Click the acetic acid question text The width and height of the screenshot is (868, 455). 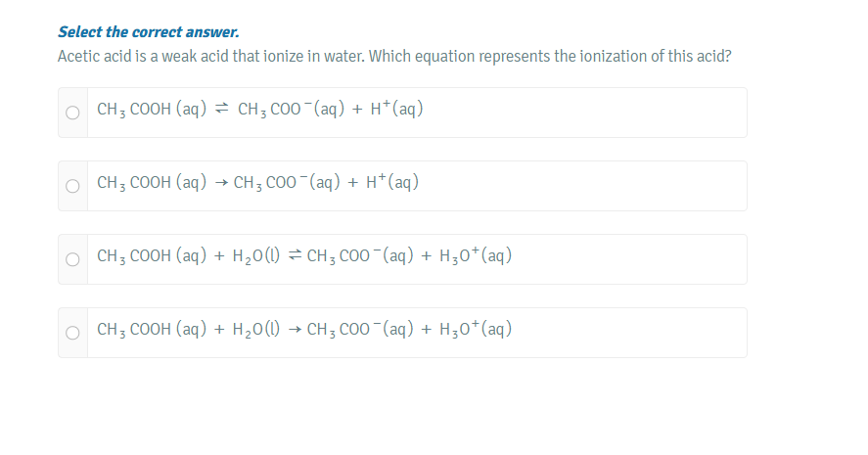[393, 56]
